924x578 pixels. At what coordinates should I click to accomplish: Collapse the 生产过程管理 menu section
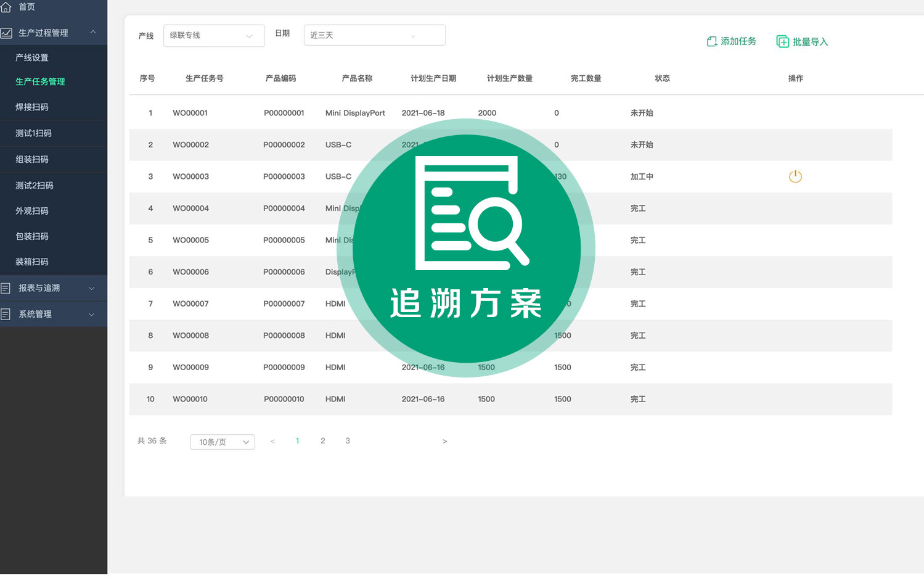pos(94,33)
